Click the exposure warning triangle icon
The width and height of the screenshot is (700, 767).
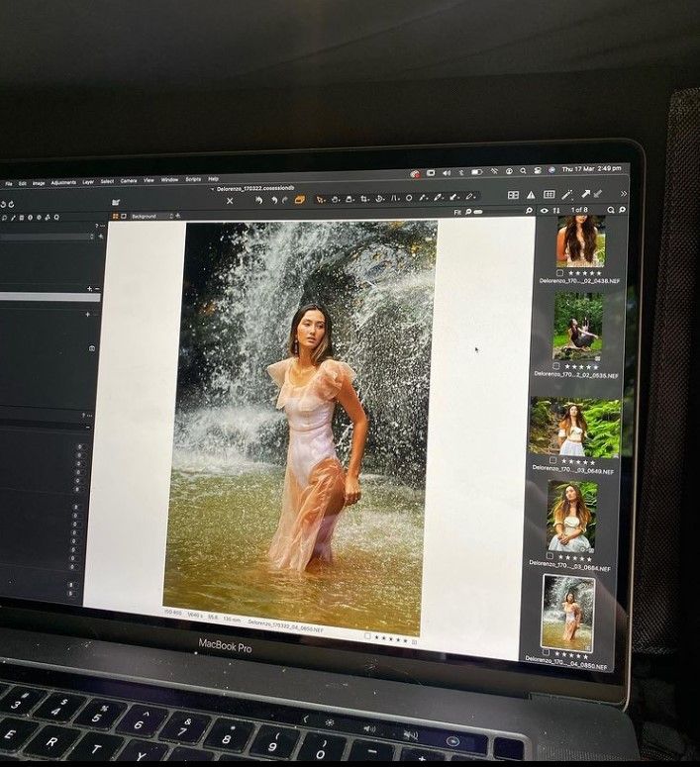(x=531, y=195)
